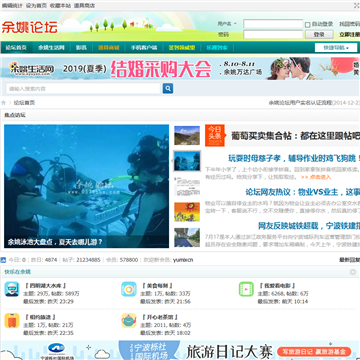Select the white document thumbnail
Viewport: 360px width, 360px height.
point(187,186)
